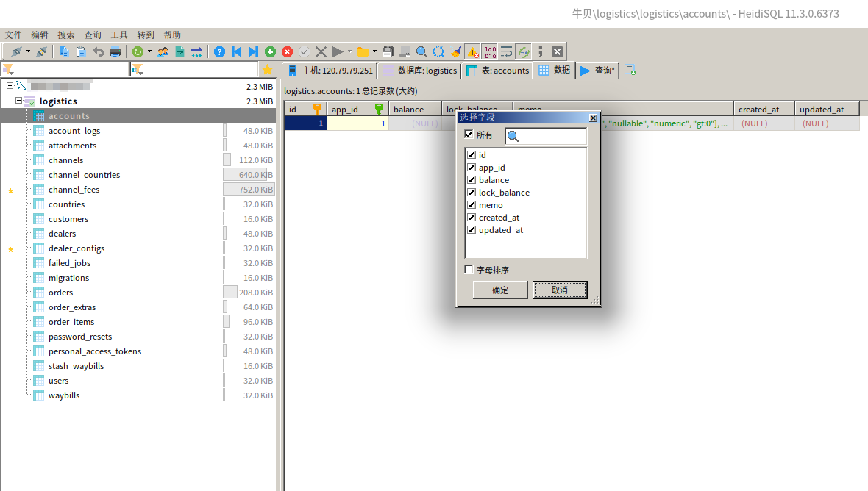This screenshot has height=491, width=868.
Task: Click the red delete row icon
Action: coord(287,52)
